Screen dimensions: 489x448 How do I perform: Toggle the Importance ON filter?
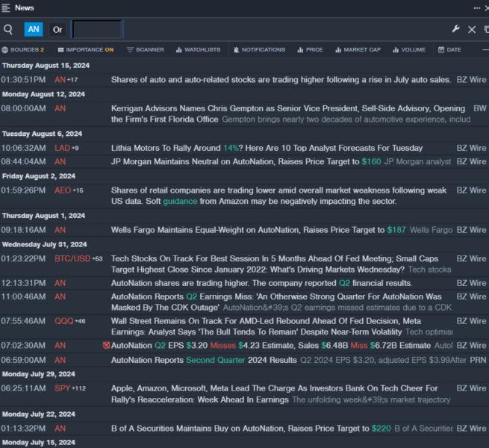(x=85, y=49)
